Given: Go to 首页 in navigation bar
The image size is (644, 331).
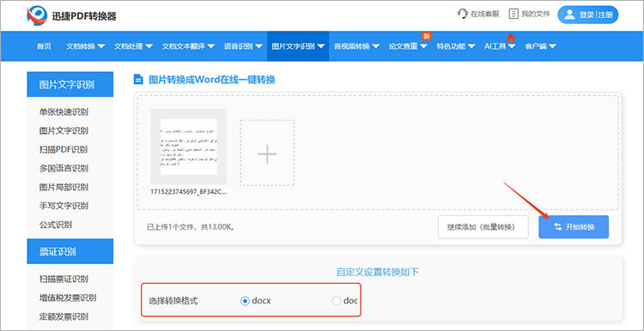Looking at the screenshot, I should point(44,46).
